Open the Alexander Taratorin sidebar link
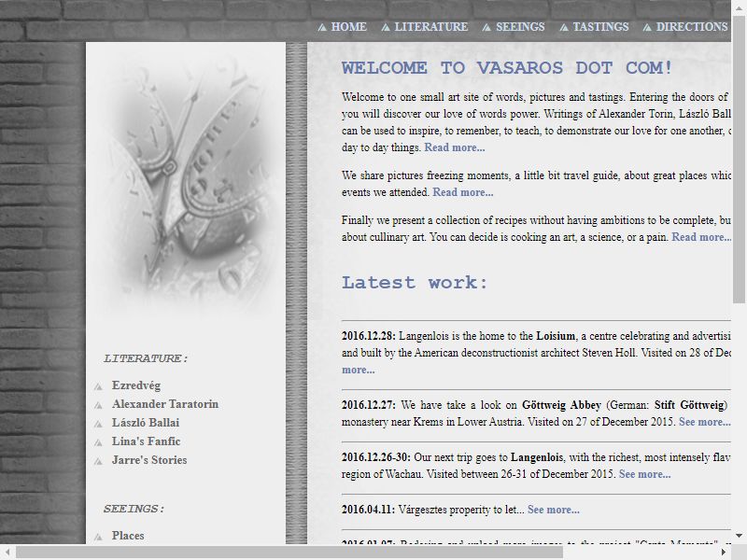 [x=165, y=404]
